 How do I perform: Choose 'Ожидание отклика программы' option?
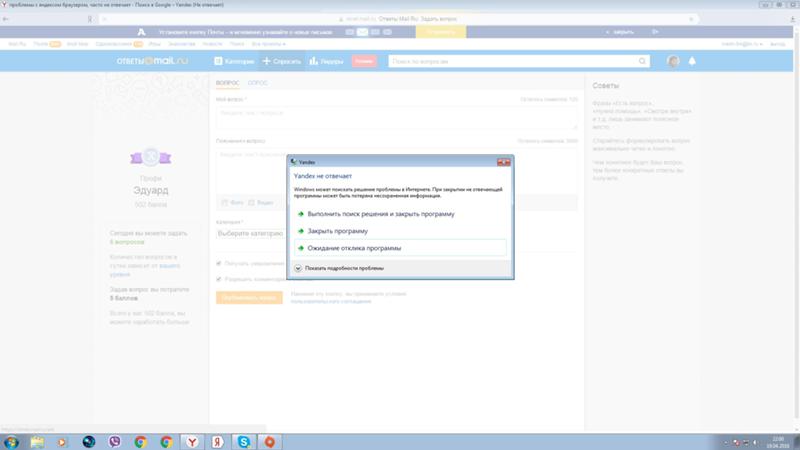[401, 248]
